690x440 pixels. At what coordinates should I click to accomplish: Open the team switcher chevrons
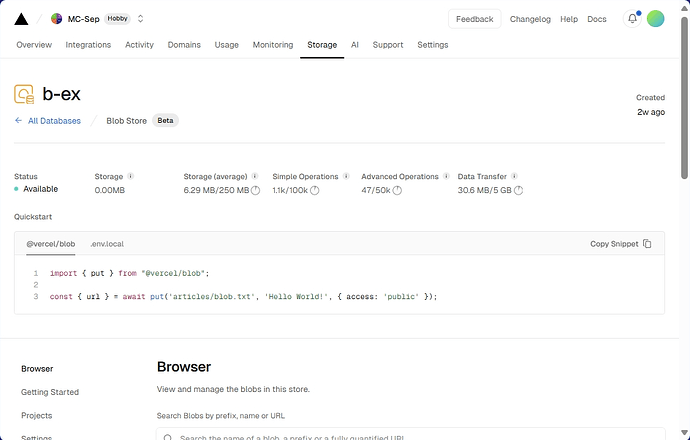[x=140, y=18]
